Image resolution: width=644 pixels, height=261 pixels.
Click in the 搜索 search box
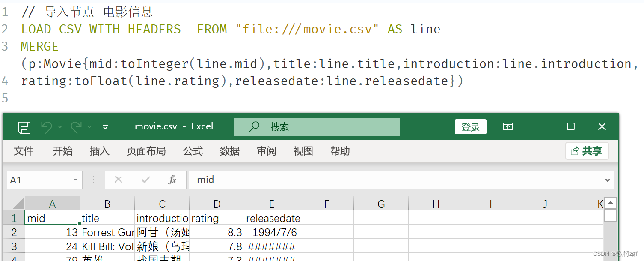[317, 127]
